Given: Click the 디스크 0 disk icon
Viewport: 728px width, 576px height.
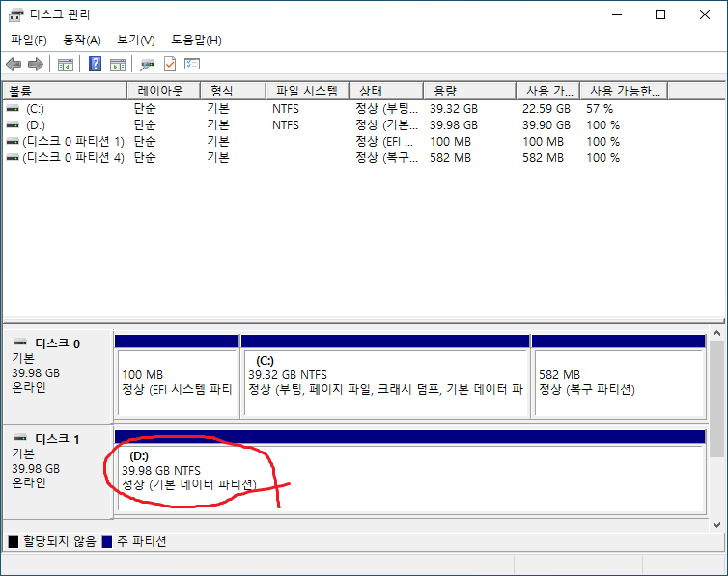Looking at the screenshot, I should 20,343.
